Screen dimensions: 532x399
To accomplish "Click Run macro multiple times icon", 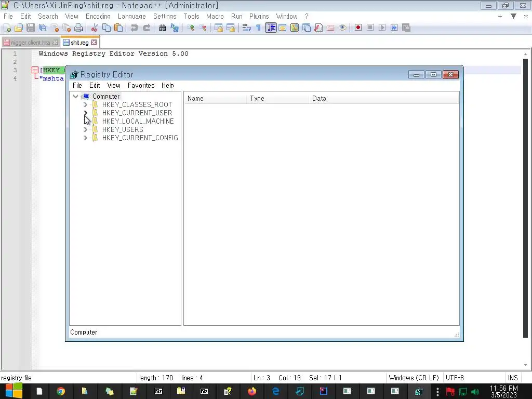I will click(394, 28).
